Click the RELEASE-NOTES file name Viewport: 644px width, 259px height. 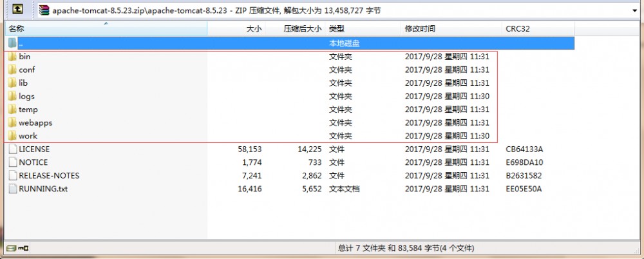[49, 175]
